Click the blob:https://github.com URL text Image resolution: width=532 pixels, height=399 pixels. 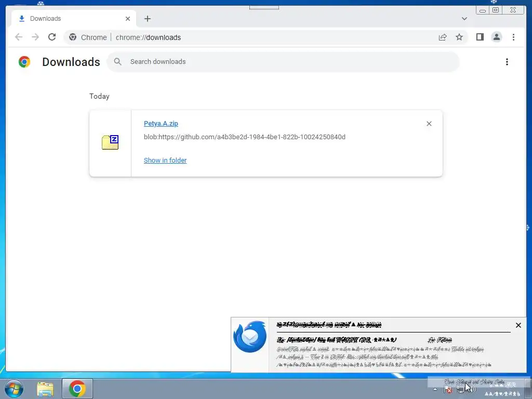click(x=245, y=137)
